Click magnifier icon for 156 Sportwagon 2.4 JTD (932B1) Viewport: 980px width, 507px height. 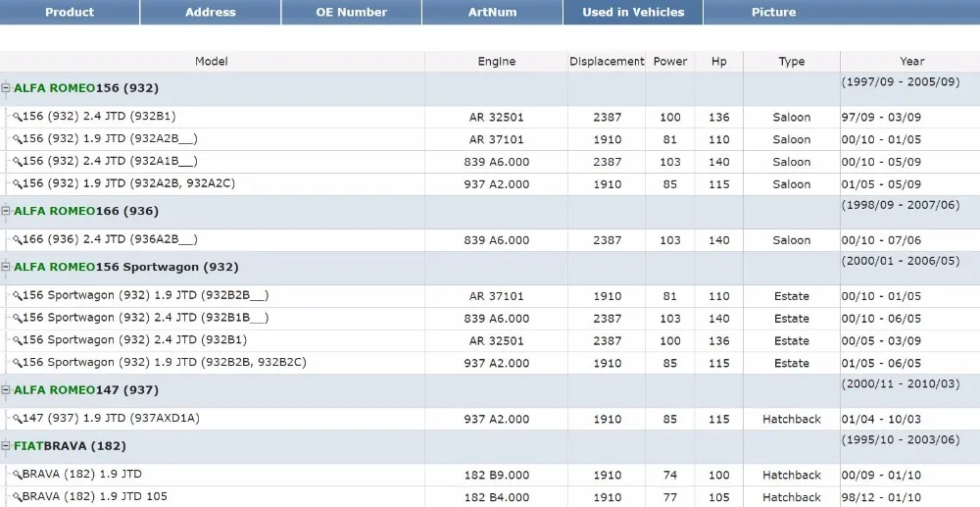[x=17, y=340]
